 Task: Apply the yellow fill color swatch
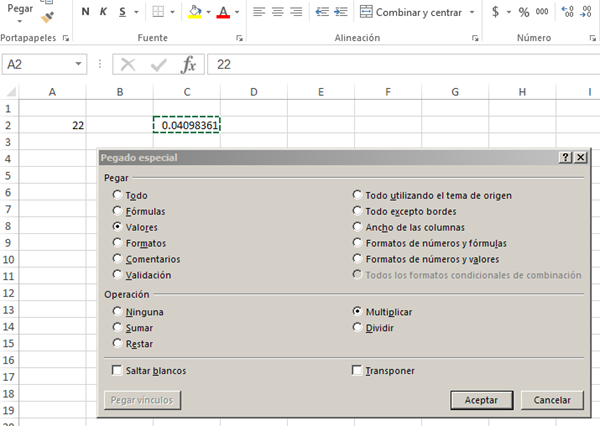pyautogui.click(x=196, y=12)
